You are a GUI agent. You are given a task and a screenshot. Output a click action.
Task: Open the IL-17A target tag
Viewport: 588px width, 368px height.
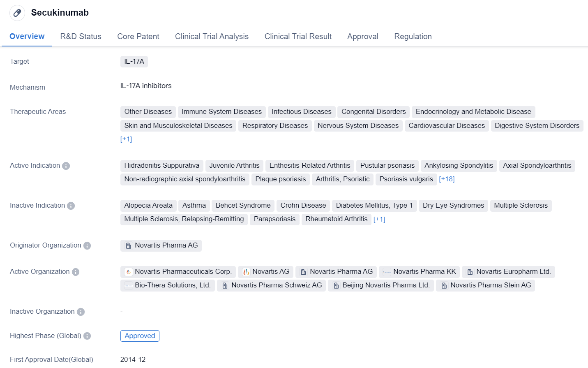134,61
